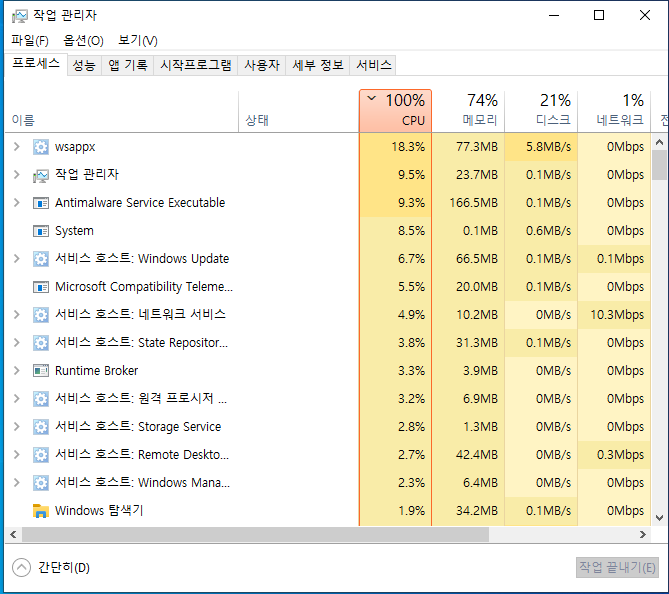
Task: Open the 파일(F) menu
Action: pos(30,41)
